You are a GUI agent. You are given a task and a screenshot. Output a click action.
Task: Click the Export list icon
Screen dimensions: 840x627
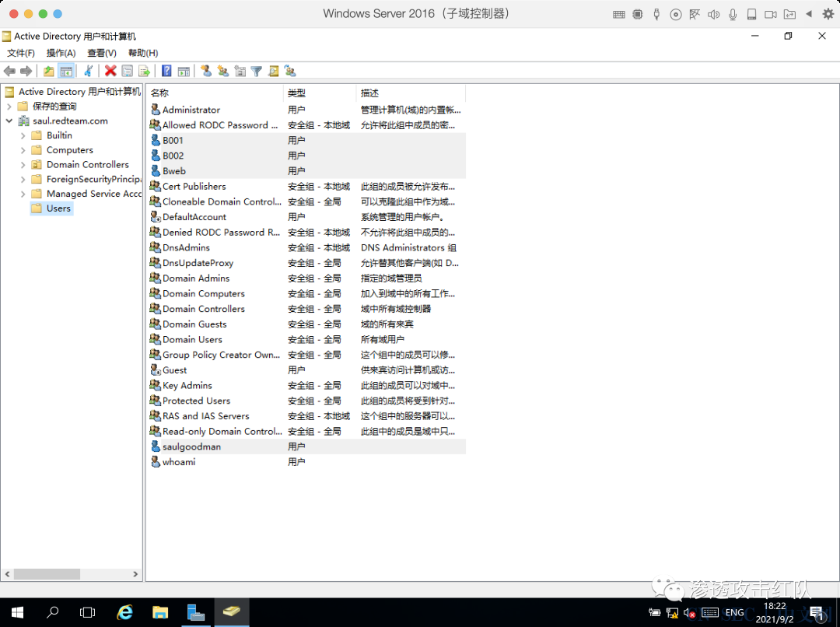(144, 72)
